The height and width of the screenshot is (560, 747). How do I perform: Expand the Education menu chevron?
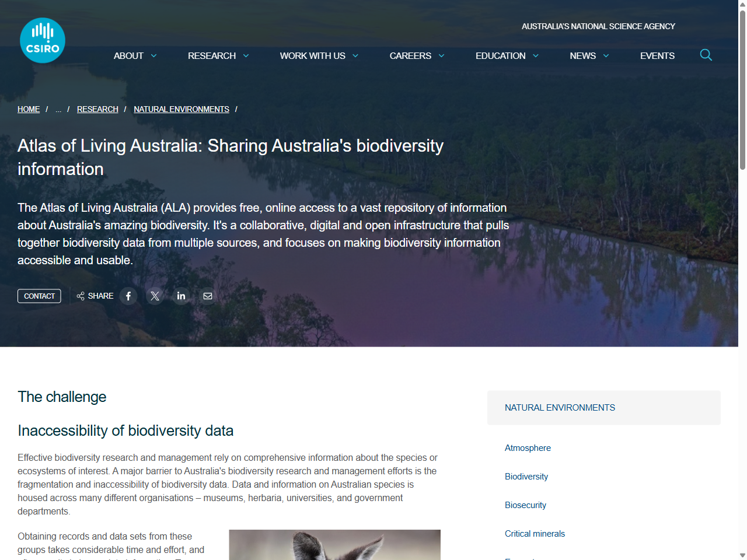tap(536, 56)
